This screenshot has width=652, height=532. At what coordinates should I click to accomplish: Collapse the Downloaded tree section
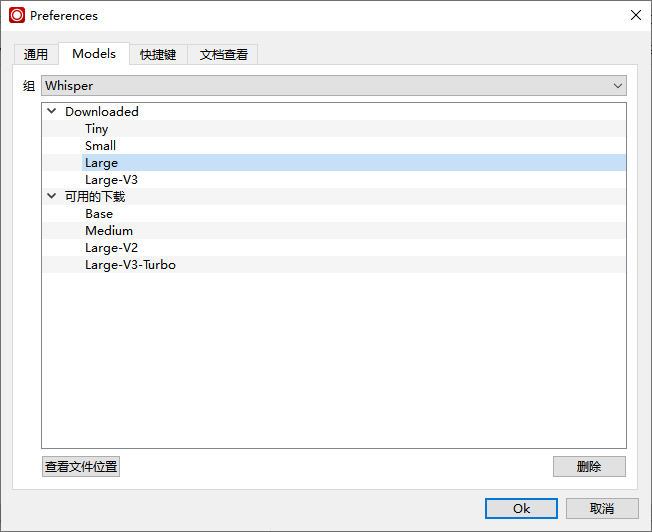(x=52, y=112)
